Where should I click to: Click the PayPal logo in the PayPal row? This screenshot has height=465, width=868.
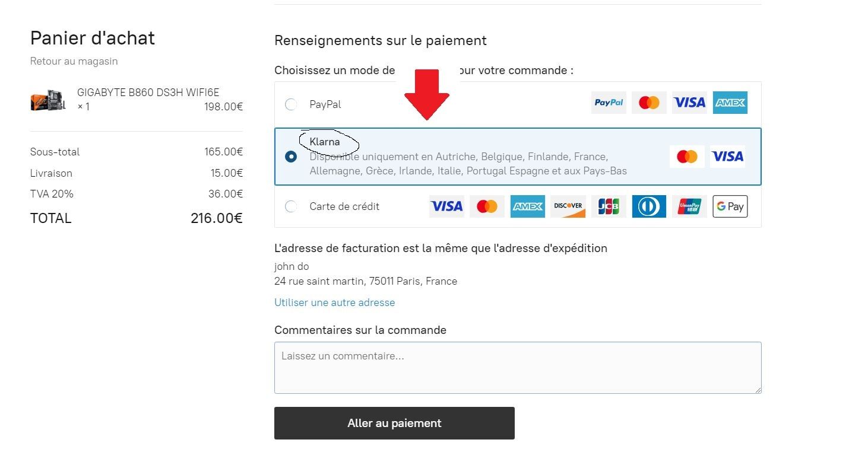point(609,103)
